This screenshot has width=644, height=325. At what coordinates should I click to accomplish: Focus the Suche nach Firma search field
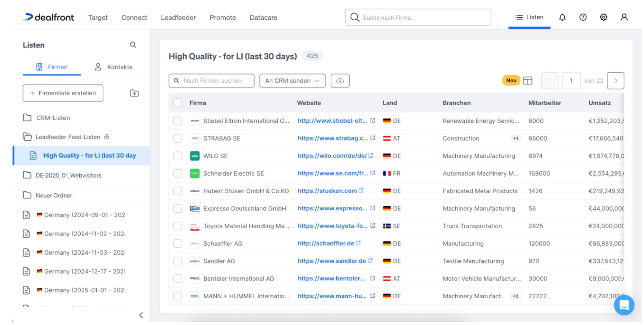point(418,17)
